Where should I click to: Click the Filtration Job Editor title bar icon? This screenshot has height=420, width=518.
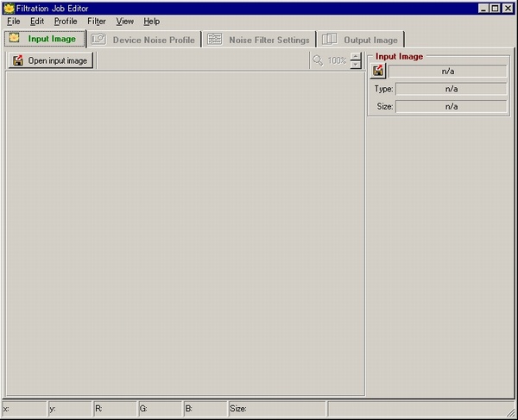[x=9, y=9]
